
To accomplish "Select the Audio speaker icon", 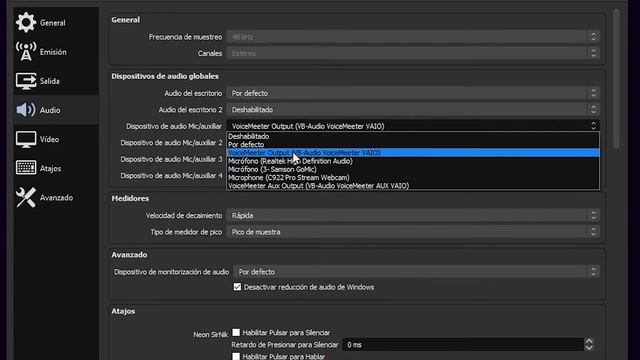I will pyautogui.click(x=26, y=110).
